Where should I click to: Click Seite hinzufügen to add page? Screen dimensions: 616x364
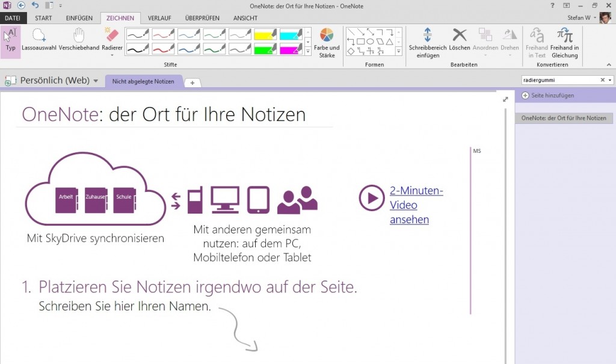coord(547,96)
